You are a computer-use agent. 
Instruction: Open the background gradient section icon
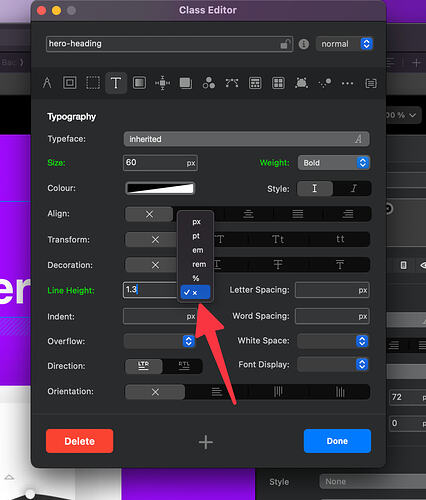pos(139,83)
